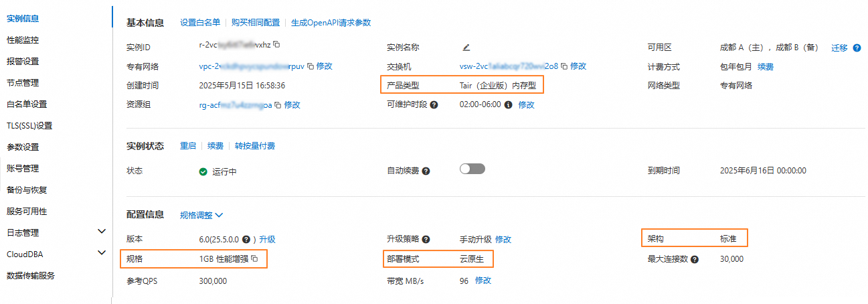Viewport: 868px width, 304px height.
Task: Copy the resource group ID
Action: click(278, 105)
